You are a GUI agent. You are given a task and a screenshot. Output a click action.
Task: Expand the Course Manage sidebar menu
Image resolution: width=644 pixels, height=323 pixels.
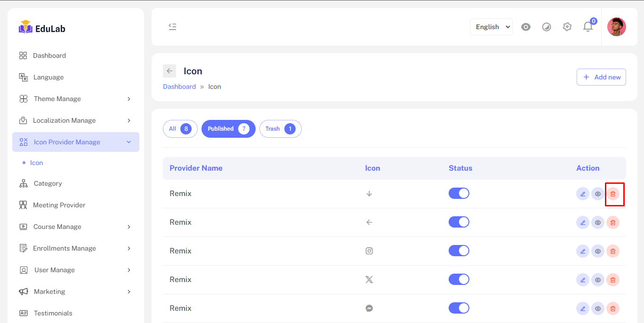[75, 227]
